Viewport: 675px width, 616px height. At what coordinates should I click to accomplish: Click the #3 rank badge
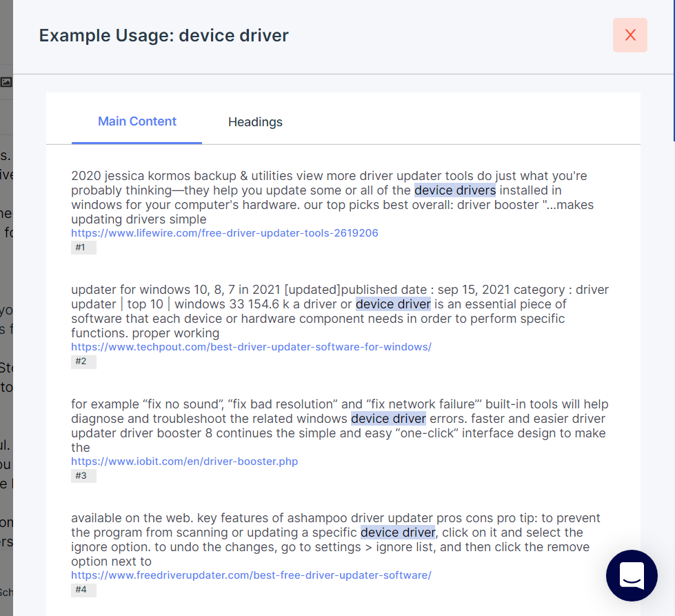pos(83,475)
